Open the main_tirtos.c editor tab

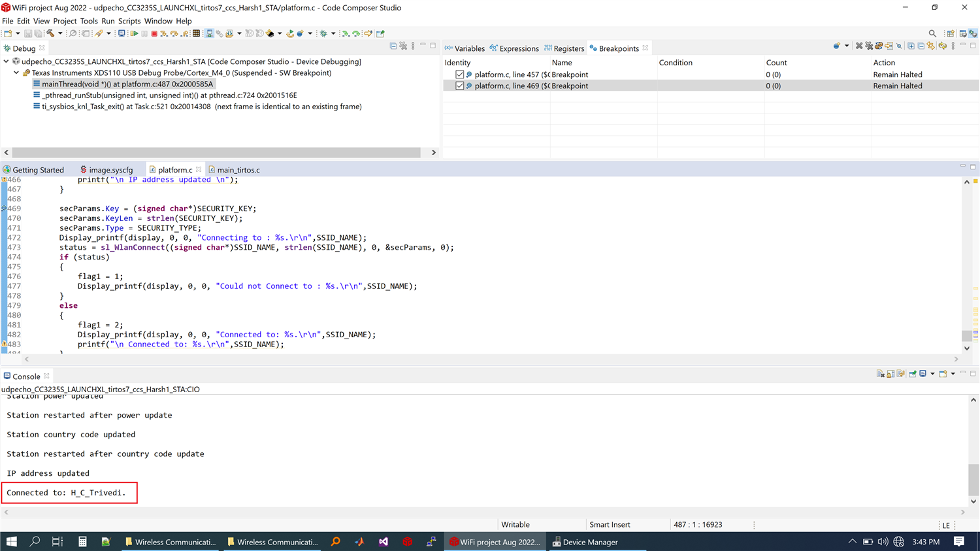tap(234, 170)
